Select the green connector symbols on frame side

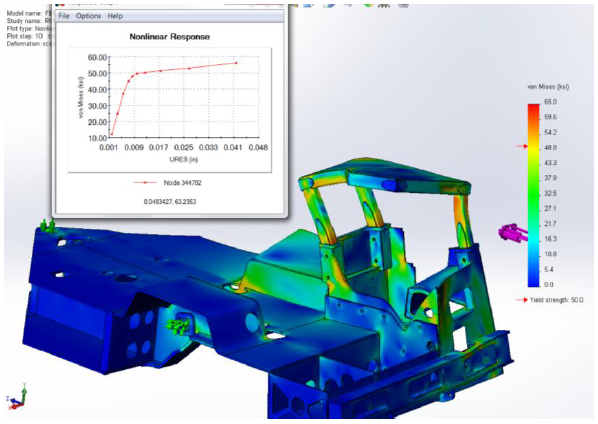[x=177, y=325]
